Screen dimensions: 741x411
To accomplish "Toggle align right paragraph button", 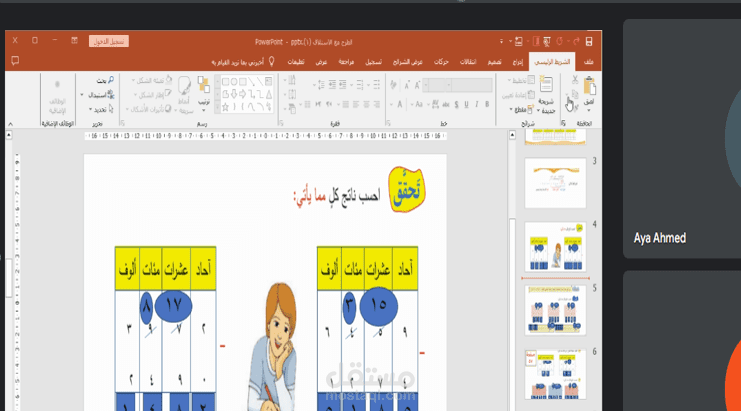I will tap(377, 104).
